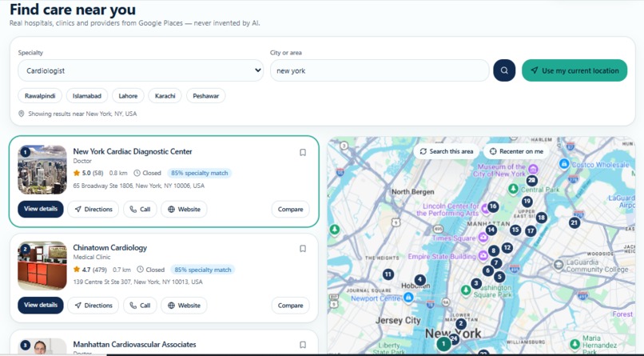Viewport: 644px width, 356px height.
Task: Get Directions to New York Cardiac Diagnostic Center
Action: point(93,210)
